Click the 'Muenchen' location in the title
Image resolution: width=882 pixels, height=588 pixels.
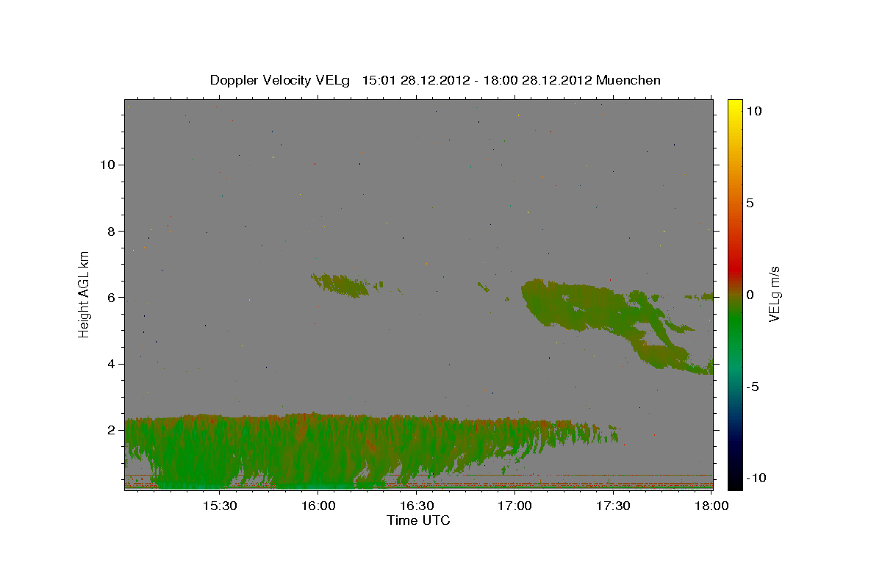pos(628,80)
